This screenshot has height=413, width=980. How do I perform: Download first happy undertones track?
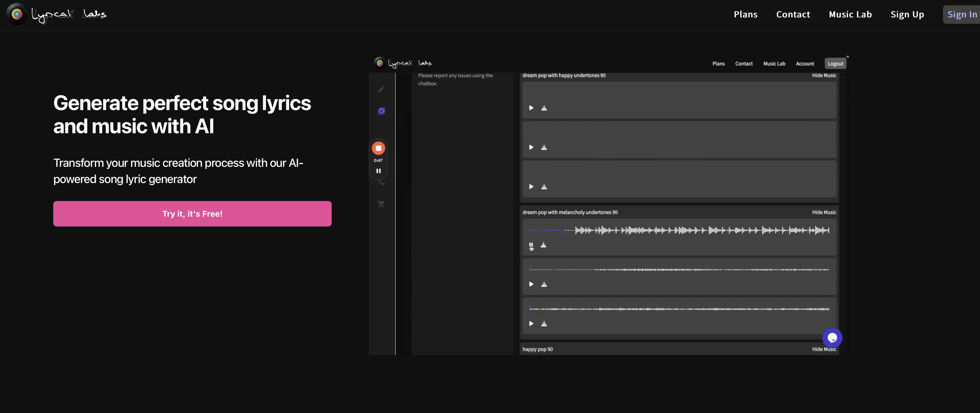(544, 108)
